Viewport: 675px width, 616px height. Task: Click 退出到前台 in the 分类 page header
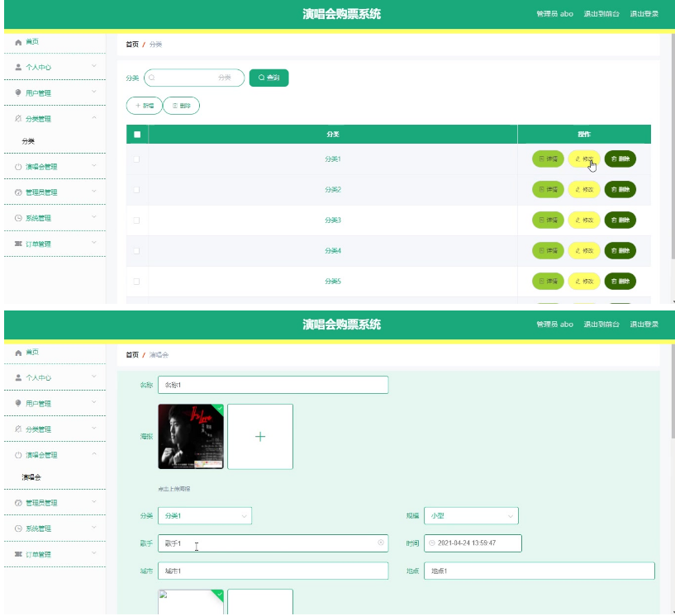601,14
